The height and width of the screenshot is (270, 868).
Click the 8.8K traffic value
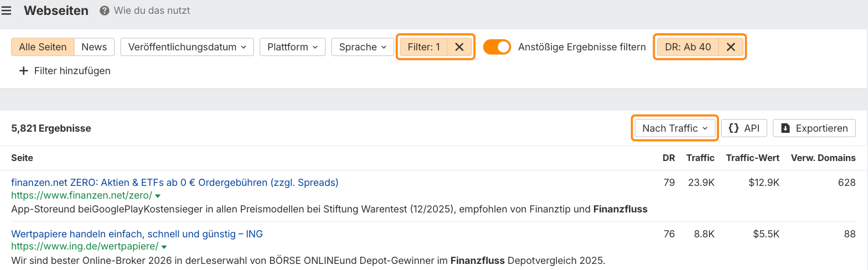click(704, 234)
